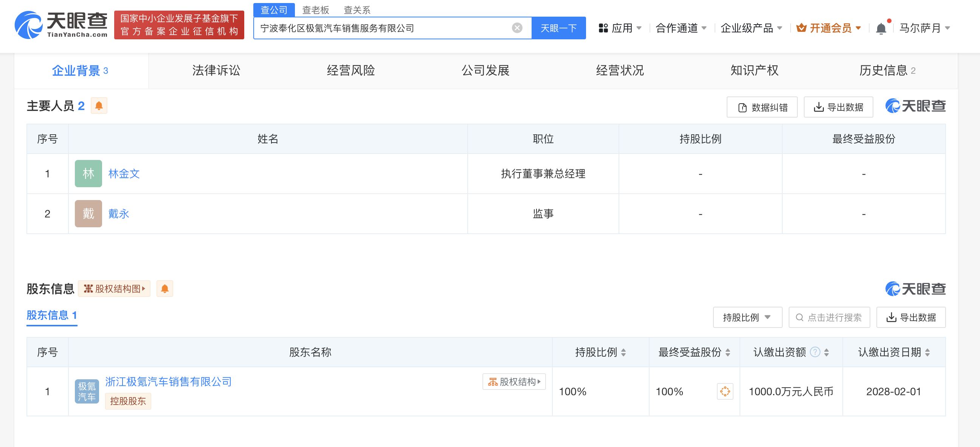Switch to 查老板 search tab
The width and height of the screenshot is (980, 447).
pyautogui.click(x=315, y=10)
